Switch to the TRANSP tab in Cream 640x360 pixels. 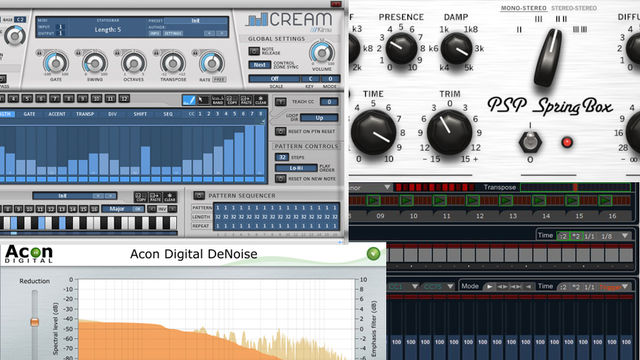(85, 114)
